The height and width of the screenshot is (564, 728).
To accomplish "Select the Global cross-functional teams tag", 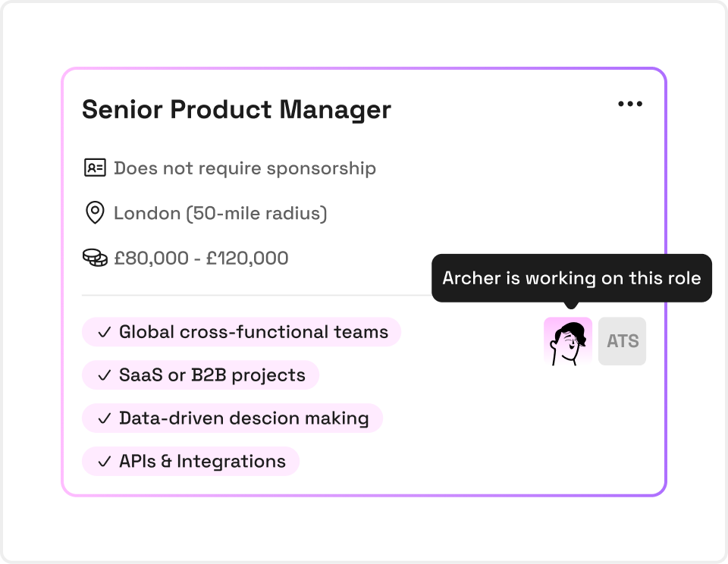I will pyautogui.click(x=241, y=332).
